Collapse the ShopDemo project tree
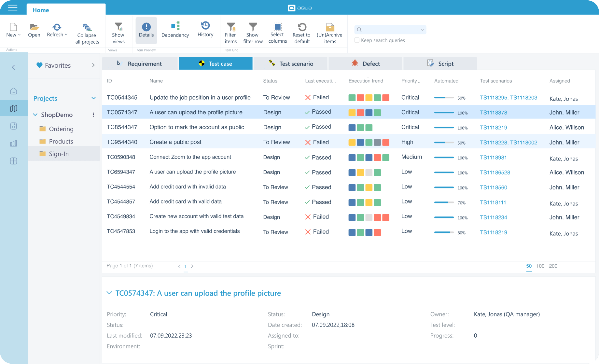 coord(35,115)
